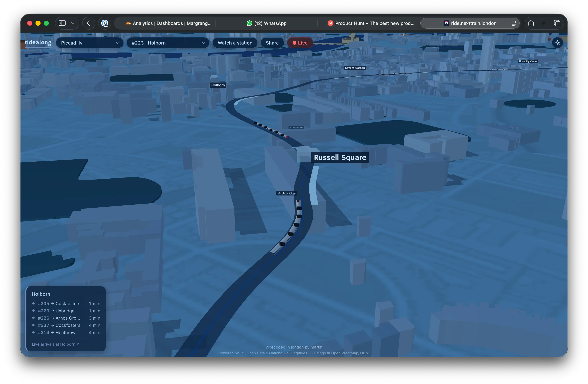Viewport: 588px width, 384px height.
Task: Click the Russell Square station label
Action: (x=340, y=158)
